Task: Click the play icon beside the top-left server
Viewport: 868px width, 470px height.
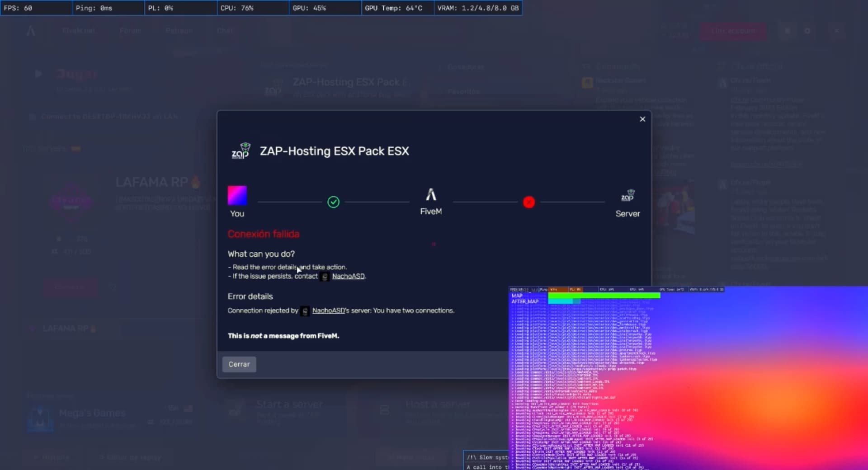Action: pos(38,73)
